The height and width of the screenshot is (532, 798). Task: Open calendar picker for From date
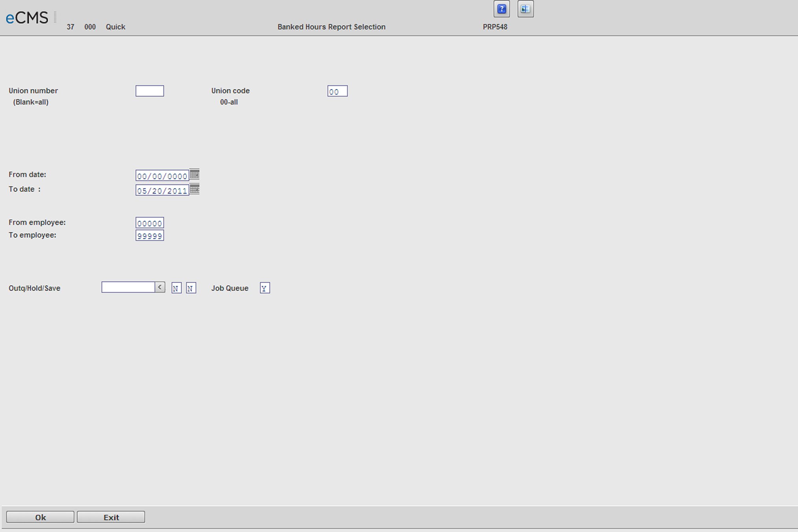click(x=194, y=174)
